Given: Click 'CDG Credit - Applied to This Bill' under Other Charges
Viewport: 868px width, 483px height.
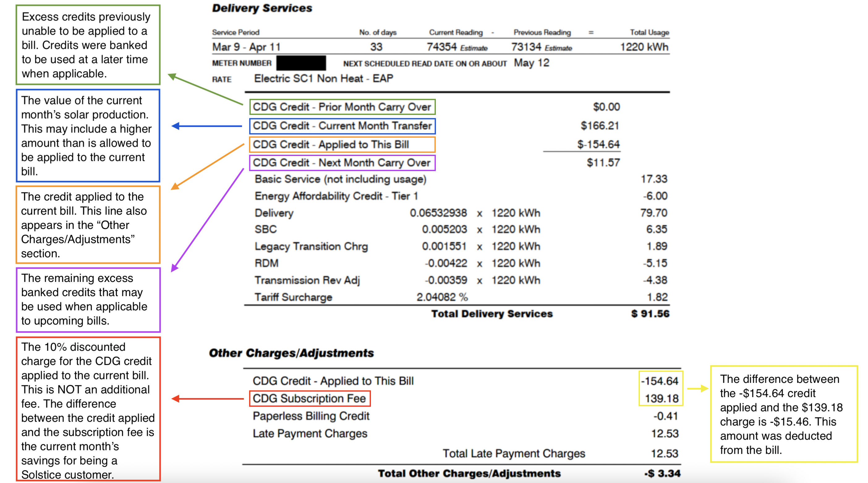Looking at the screenshot, I should (x=333, y=381).
